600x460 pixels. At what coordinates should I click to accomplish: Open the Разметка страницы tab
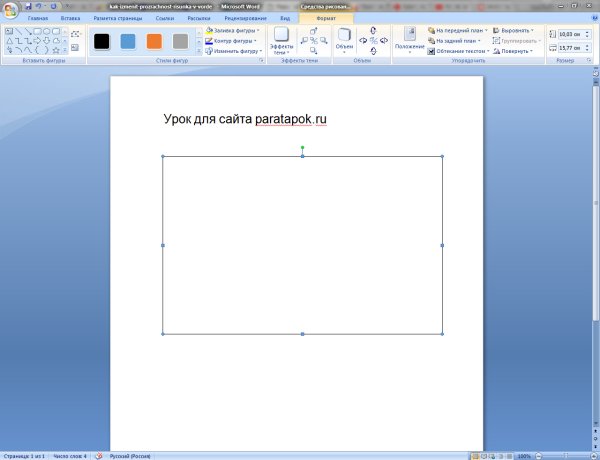117,18
